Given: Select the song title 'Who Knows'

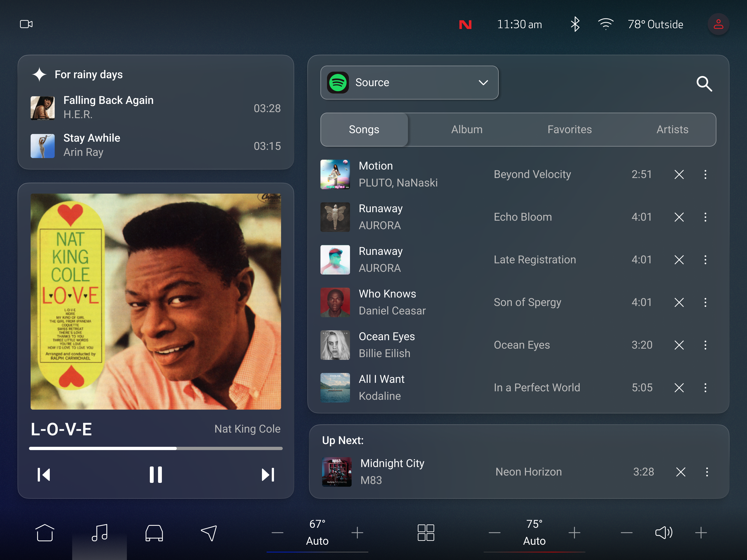Looking at the screenshot, I should 387,294.
